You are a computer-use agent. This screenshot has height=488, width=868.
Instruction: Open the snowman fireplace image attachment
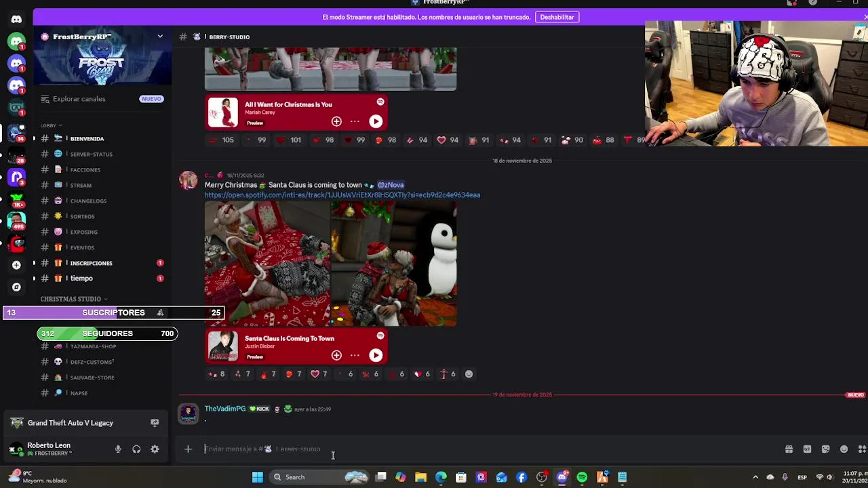click(394, 264)
